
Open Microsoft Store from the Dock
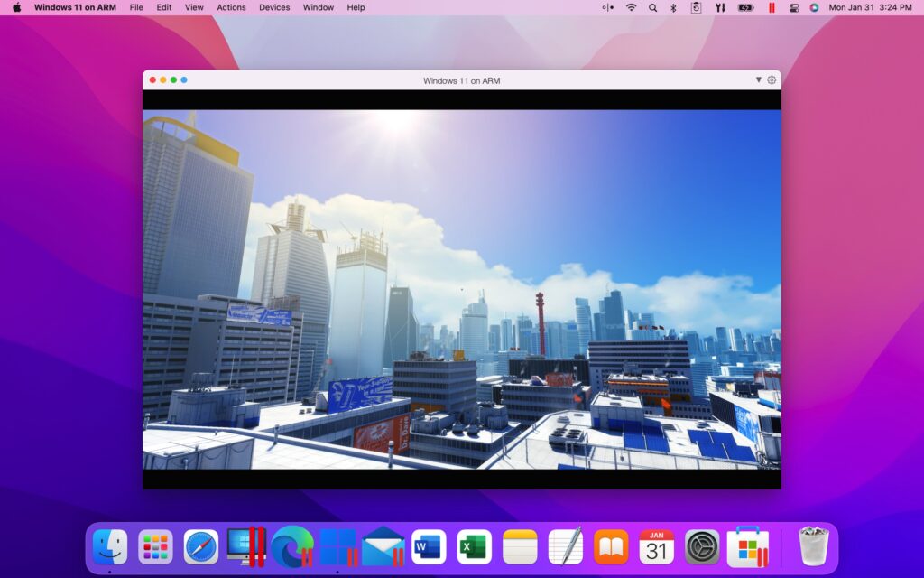click(748, 546)
